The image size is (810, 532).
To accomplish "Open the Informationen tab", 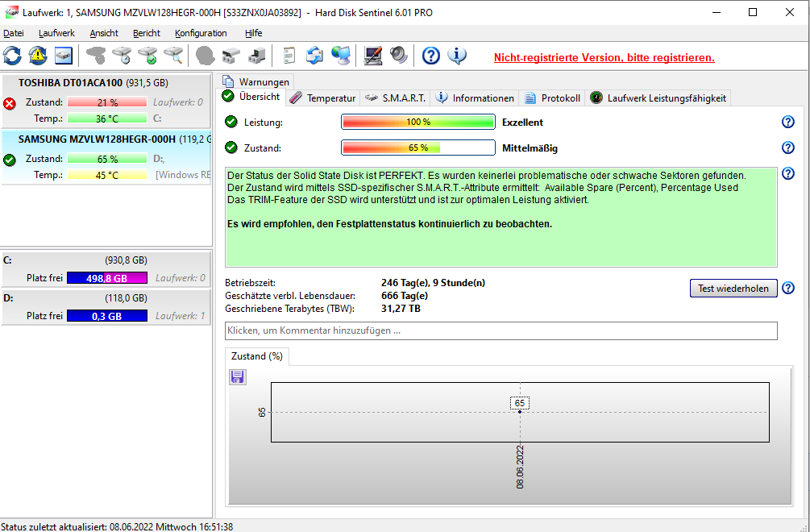I will click(475, 98).
